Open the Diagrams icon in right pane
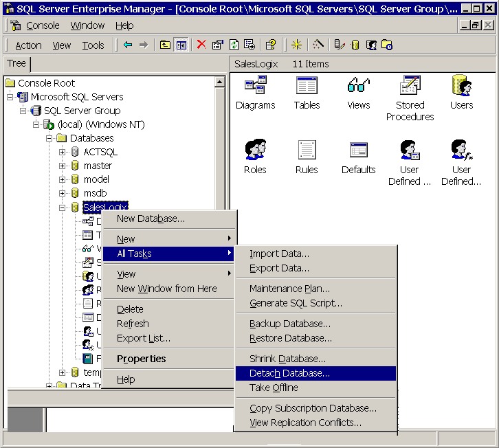The image size is (499, 448). [x=256, y=85]
